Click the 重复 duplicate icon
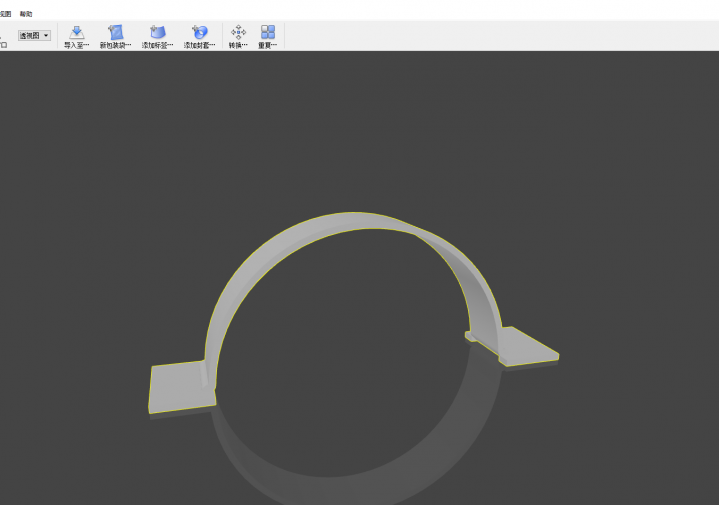 (x=267, y=36)
